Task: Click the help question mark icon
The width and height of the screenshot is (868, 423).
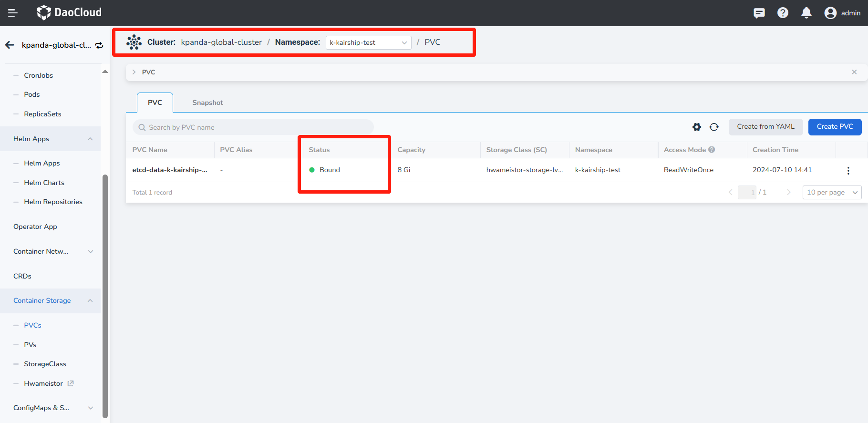Action: pyautogui.click(x=783, y=13)
